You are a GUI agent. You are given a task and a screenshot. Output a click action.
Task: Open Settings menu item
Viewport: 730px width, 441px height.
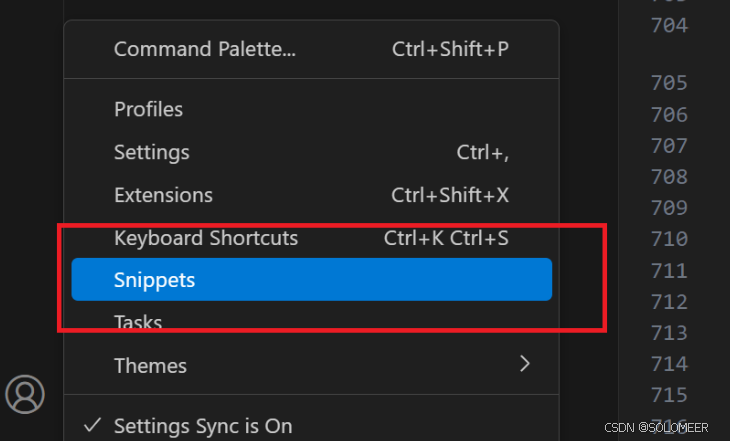tap(152, 152)
